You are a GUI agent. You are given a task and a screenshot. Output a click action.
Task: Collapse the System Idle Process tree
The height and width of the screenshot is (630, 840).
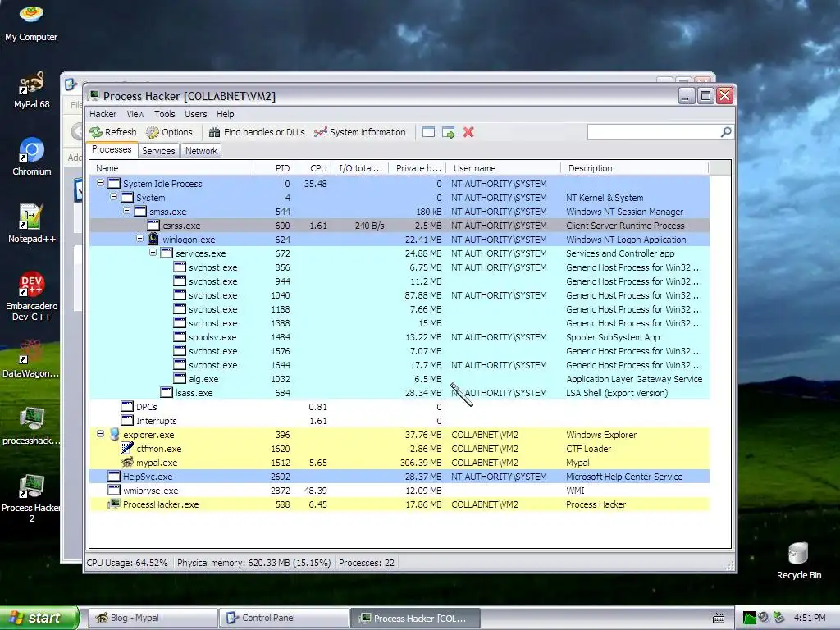click(x=100, y=183)
